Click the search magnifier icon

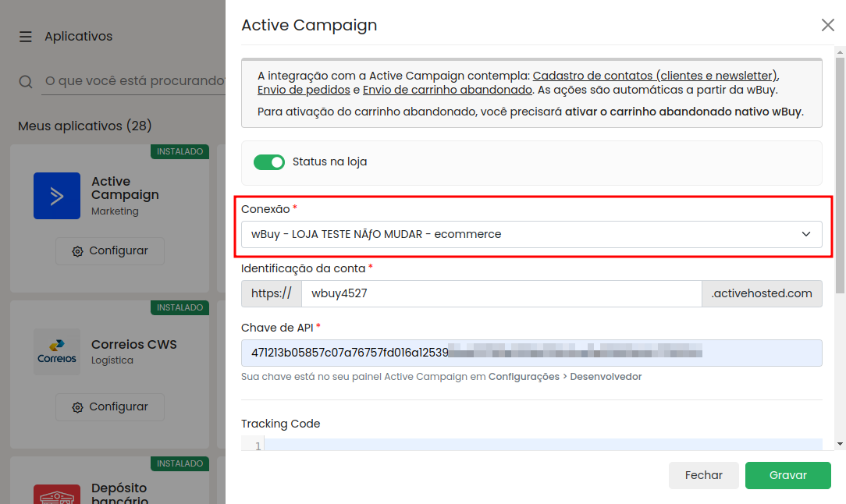coord(26,81)
